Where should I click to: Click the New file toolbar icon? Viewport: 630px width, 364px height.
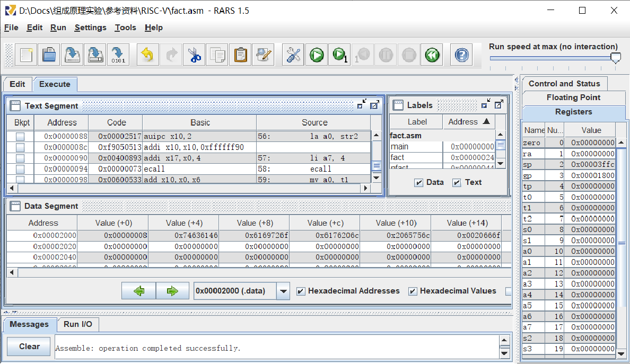27,55
